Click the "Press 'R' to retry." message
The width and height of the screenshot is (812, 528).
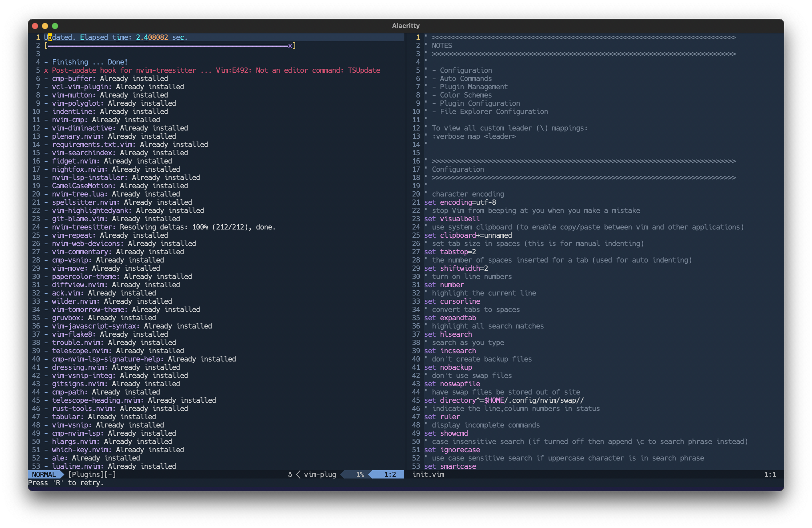65,483
